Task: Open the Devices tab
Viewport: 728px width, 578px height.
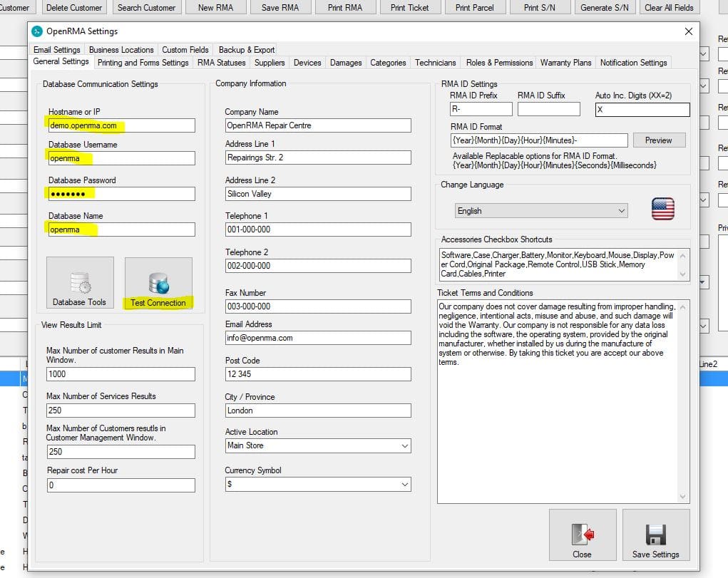Action: click(x=307, y=63)
